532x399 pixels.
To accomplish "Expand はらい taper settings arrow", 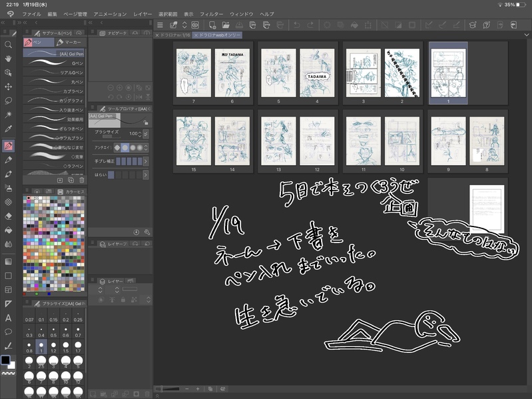I will pos(146,175).
